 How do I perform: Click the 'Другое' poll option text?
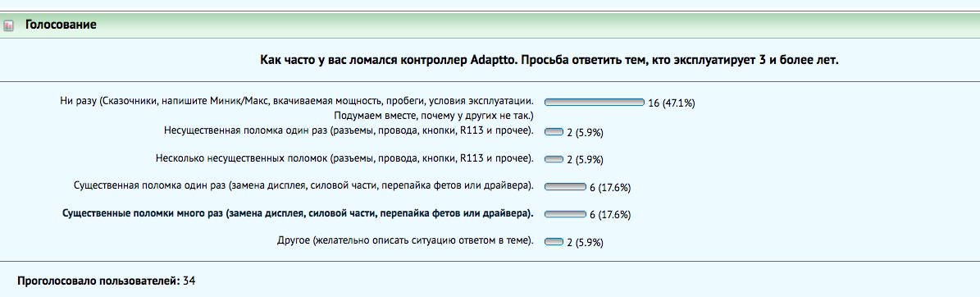[x=405, y=241]
